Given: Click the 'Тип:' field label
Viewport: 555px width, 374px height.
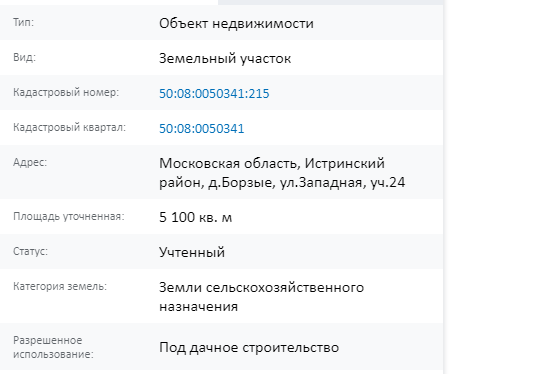Looking at the screenshot, I should tap(23, 22).
